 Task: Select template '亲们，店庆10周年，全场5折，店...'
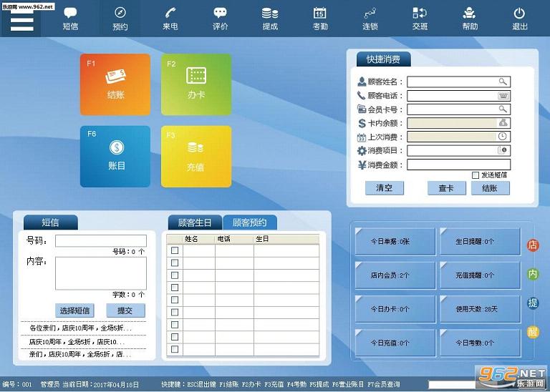click(x=80, y=355)
